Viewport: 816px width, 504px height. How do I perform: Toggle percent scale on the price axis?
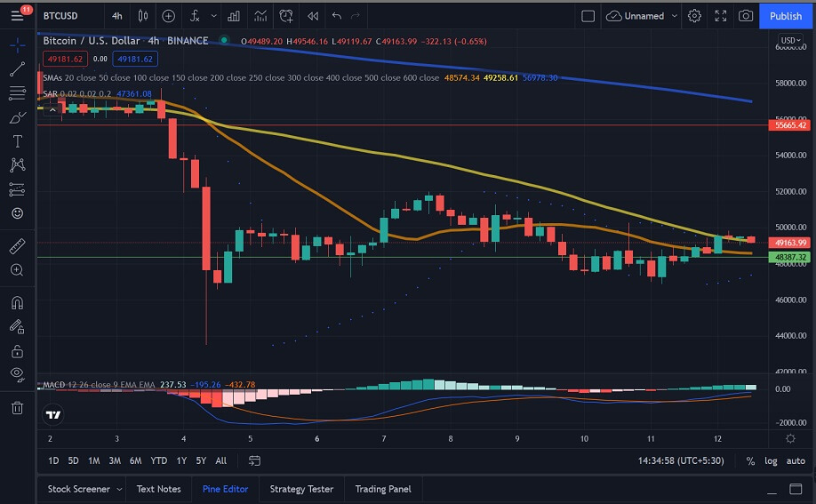(x=750, y=460)
